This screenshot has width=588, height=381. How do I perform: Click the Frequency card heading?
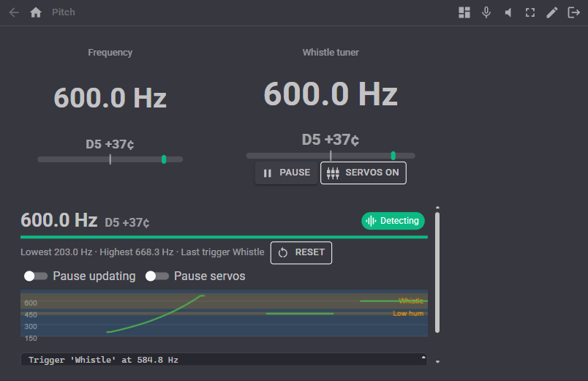click(x=110, y=53)
